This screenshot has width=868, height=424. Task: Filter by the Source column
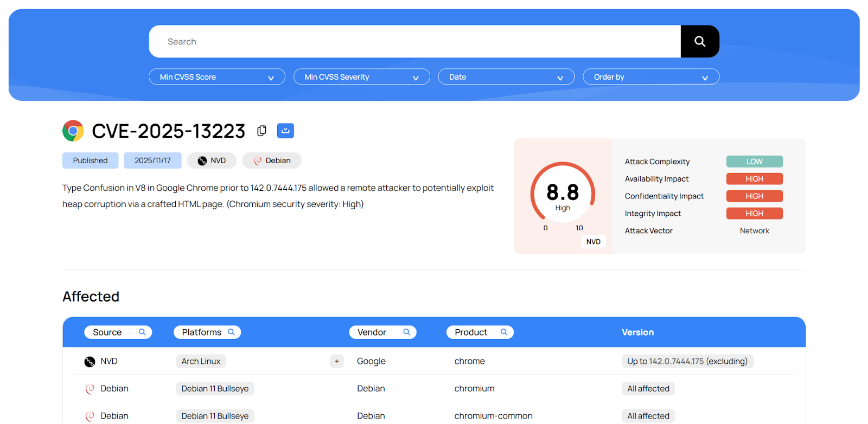point(118,332)
